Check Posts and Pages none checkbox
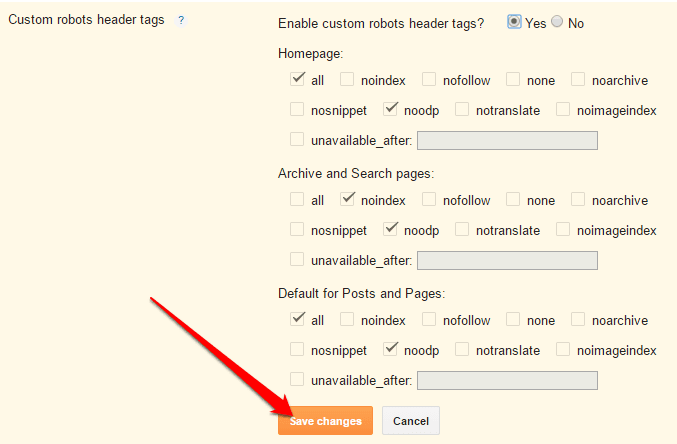 513,319
